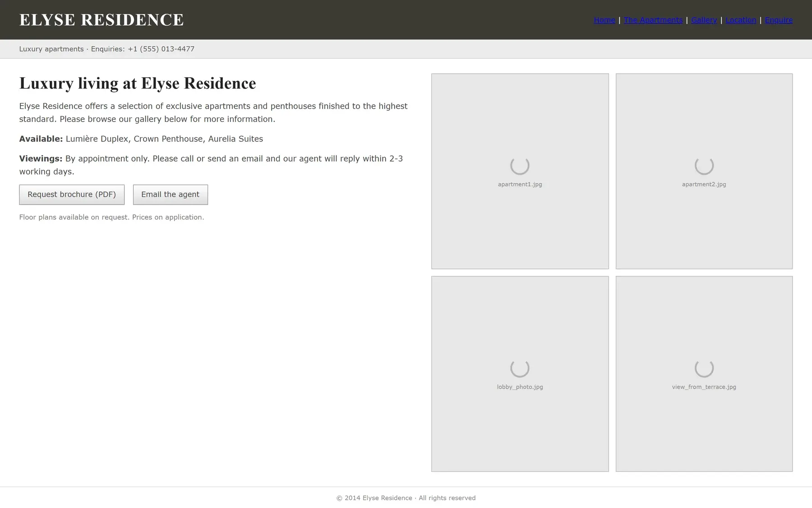Click the Viewings by appointment paragraph

211,165
